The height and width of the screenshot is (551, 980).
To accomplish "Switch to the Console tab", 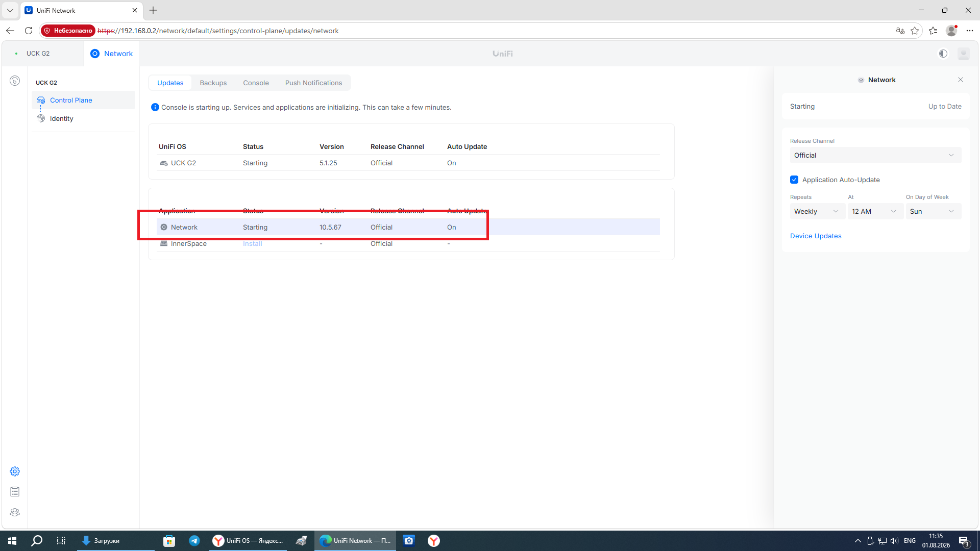I will [x=256, y=83].
